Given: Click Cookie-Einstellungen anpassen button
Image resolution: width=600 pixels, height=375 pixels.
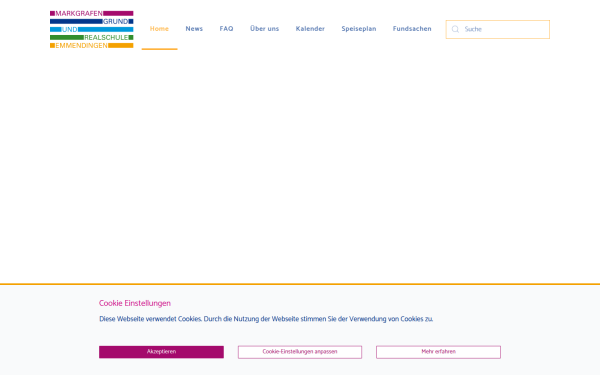Looking at the screenshot, I should (300, 352).
